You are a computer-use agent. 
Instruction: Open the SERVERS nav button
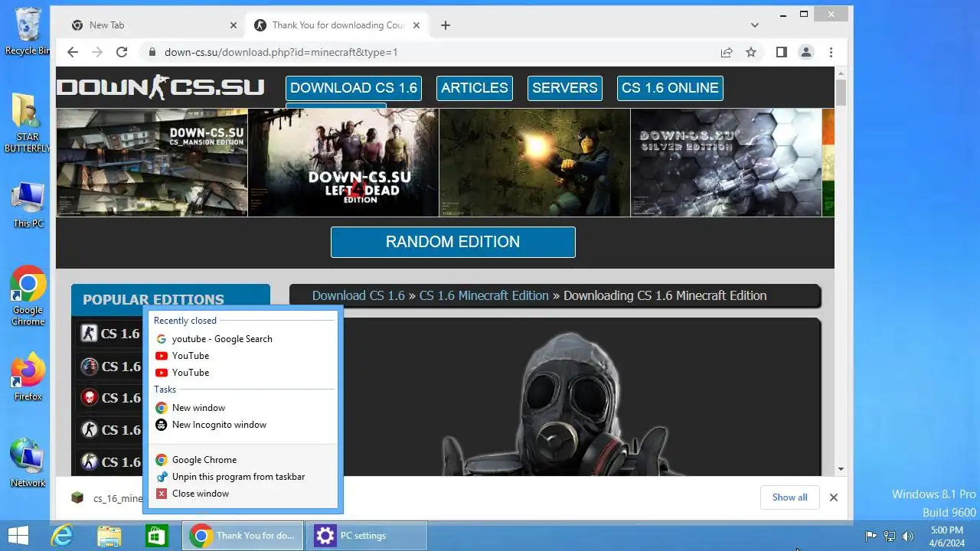pos(565,88)
